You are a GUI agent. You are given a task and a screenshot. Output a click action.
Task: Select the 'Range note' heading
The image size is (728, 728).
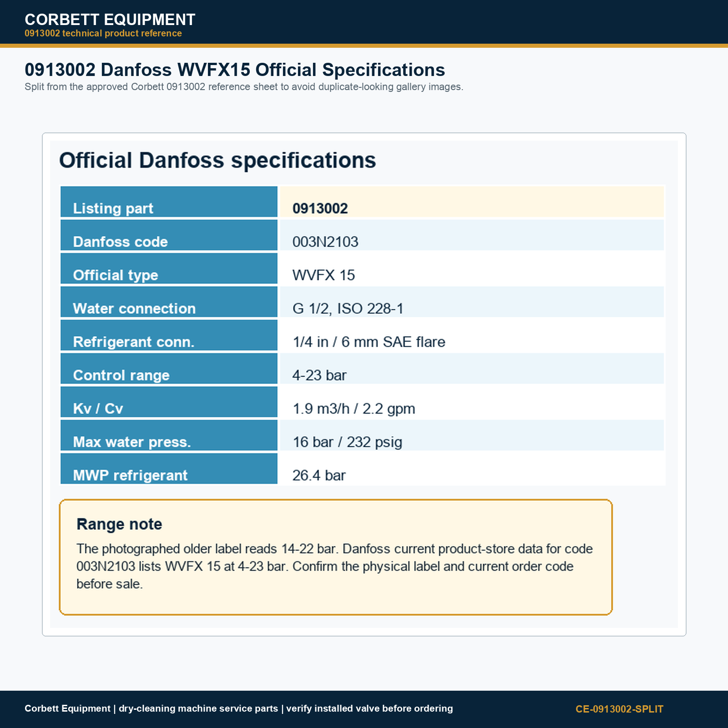[119, 524]
